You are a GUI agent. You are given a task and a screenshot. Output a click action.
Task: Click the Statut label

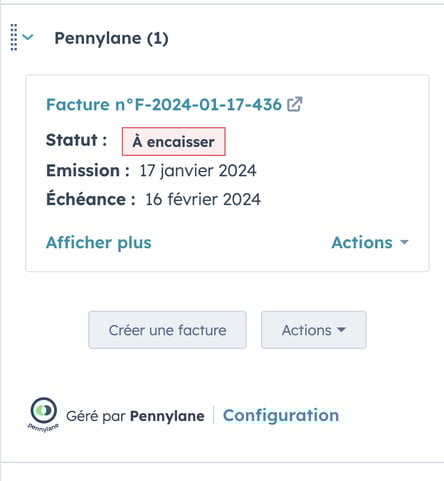(x=77, y=140)
